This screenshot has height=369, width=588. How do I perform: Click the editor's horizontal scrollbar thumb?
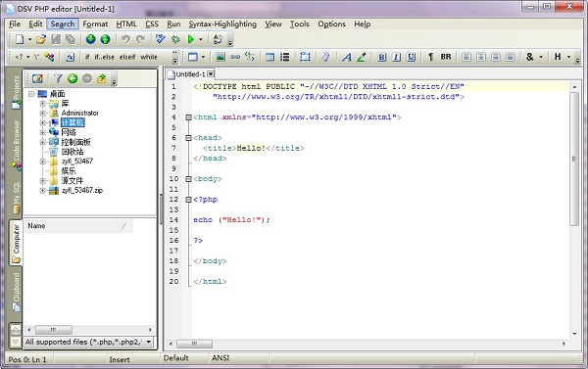pyautogui.click(x=194, y=344)
